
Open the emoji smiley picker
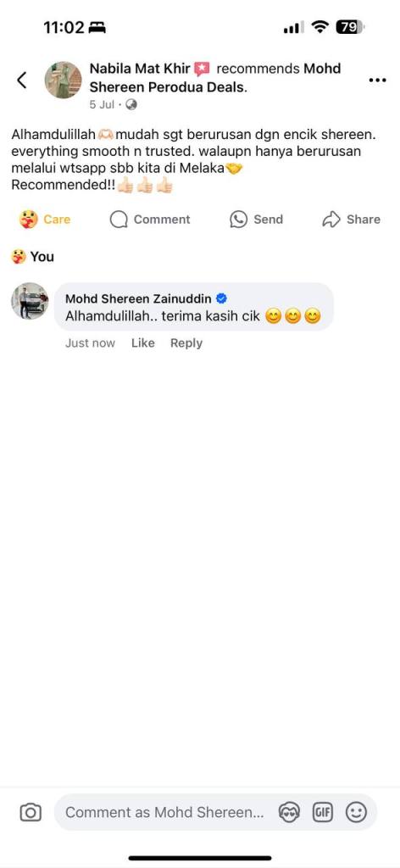[356, 812]
